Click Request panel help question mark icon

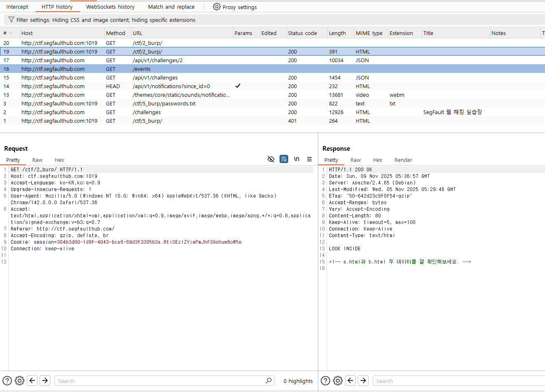[7, 381]
